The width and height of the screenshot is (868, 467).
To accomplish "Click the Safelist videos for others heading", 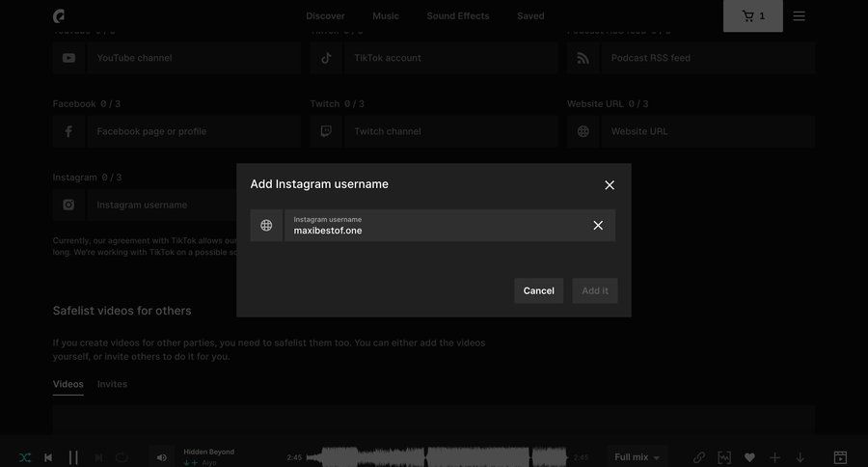I will point(122,311).
